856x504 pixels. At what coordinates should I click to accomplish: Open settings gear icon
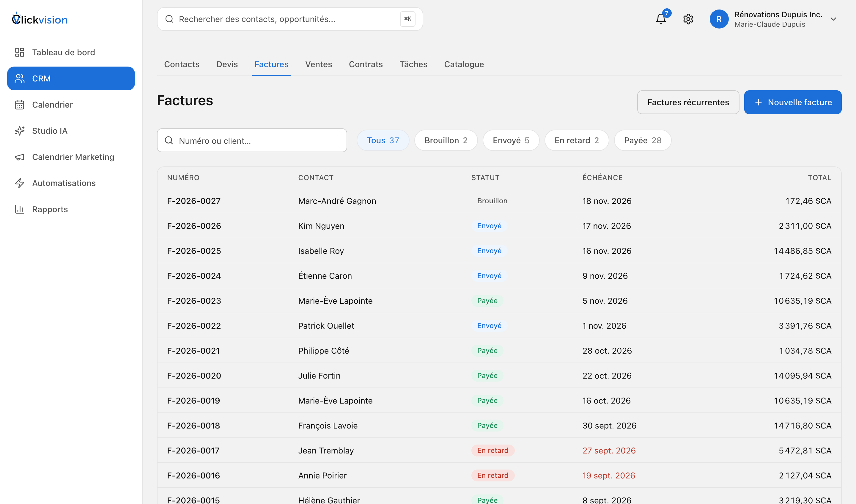point(688,19)
